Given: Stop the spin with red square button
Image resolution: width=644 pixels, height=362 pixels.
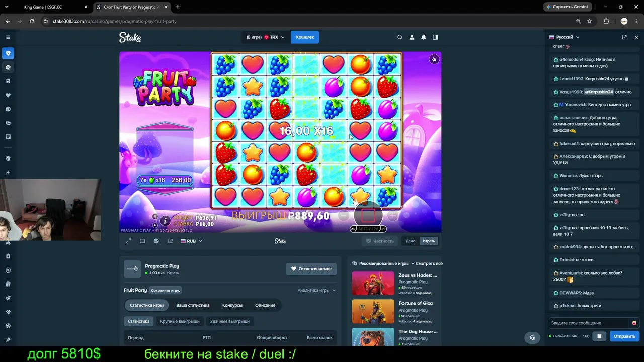Looking at the screenshot, I should point(368,216).
